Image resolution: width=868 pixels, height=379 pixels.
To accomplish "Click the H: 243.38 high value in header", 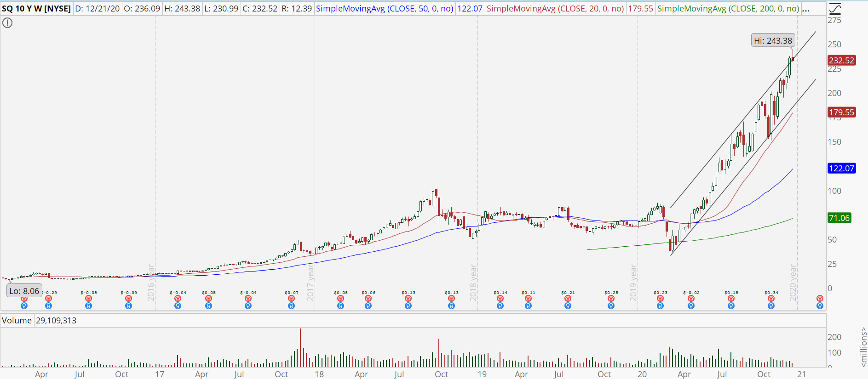I will (x=182, y=9).
